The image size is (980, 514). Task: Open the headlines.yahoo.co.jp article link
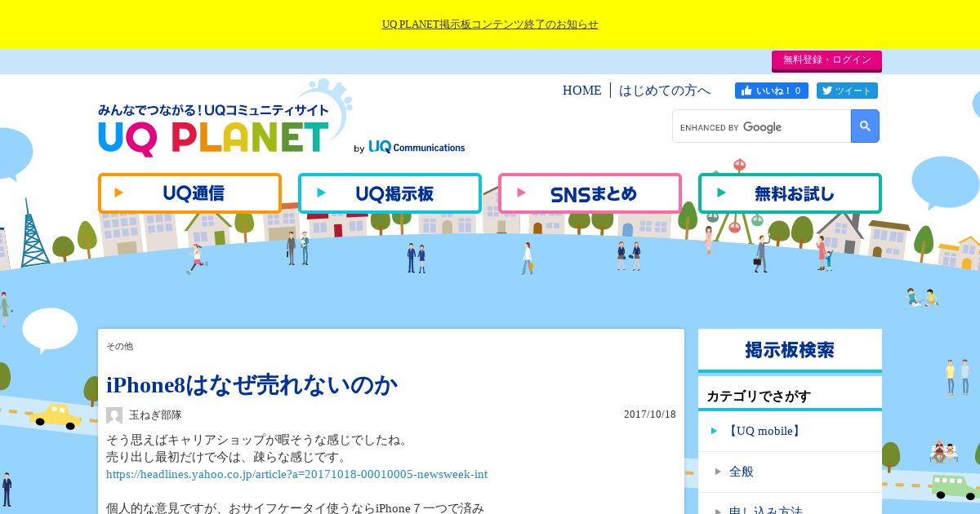297,475
